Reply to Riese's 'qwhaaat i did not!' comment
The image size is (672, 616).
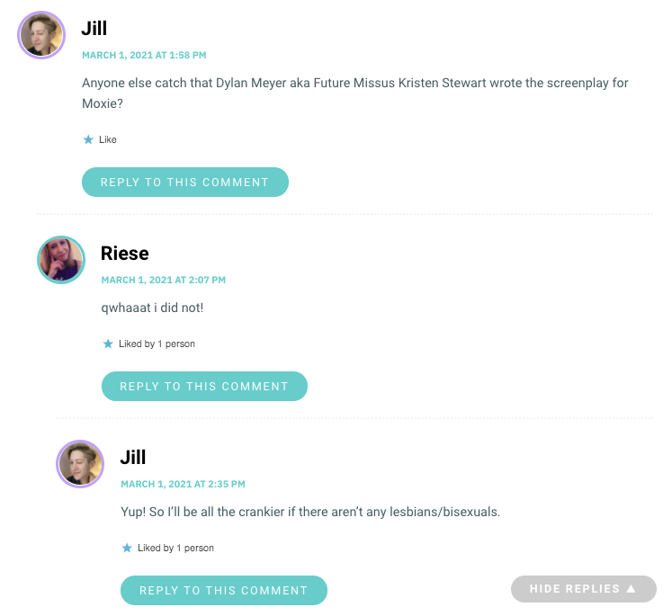(x=204, y=387)
